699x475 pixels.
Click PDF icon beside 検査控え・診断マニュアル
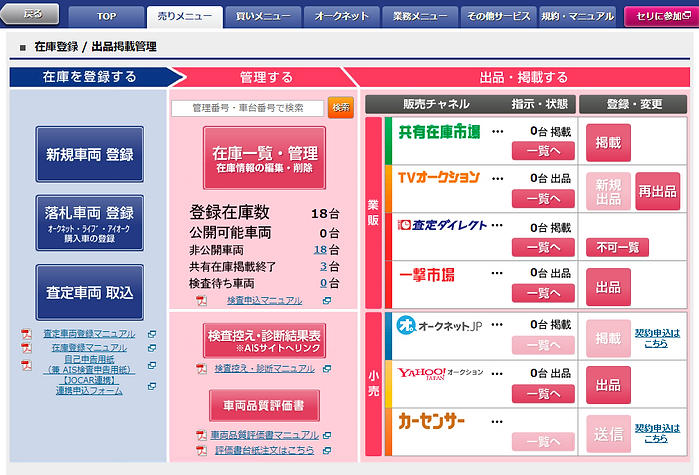coord(201,369)
